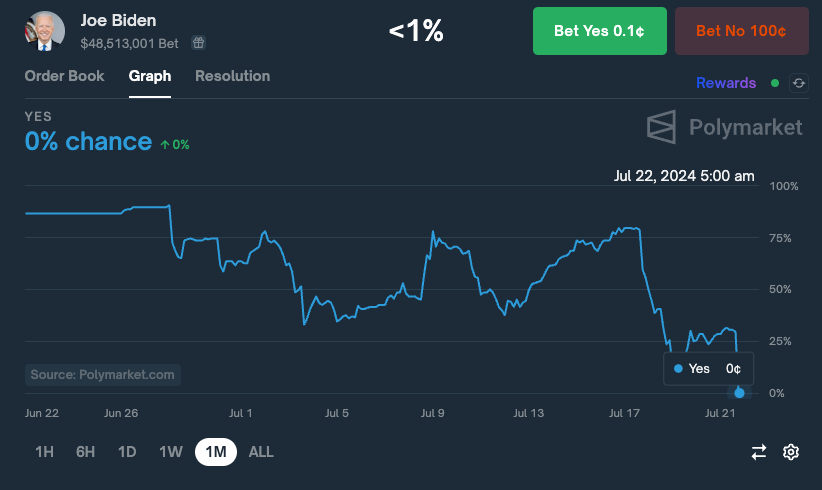
Task: Click the blue data point at 0%
Action: 739,393
